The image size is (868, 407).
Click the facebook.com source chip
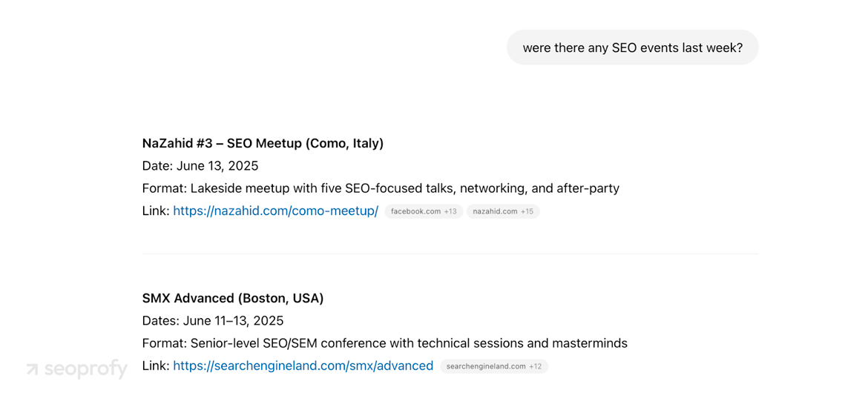[424, 211]
